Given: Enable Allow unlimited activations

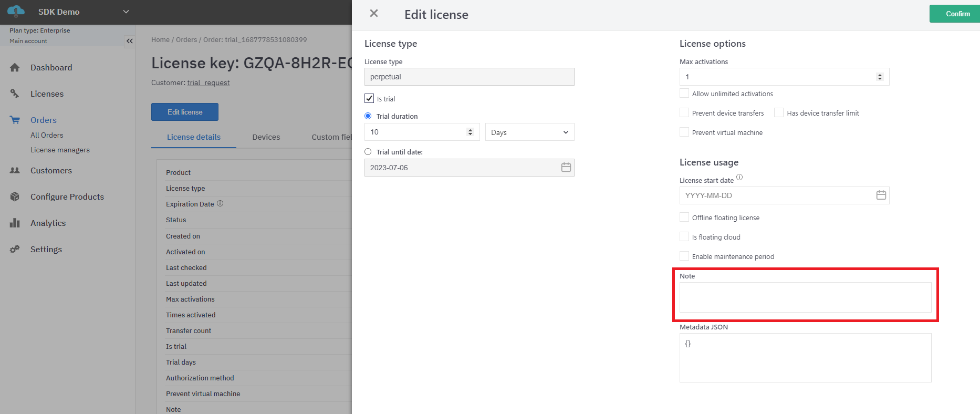Looking at the screenshot, I should coord(684,94).
